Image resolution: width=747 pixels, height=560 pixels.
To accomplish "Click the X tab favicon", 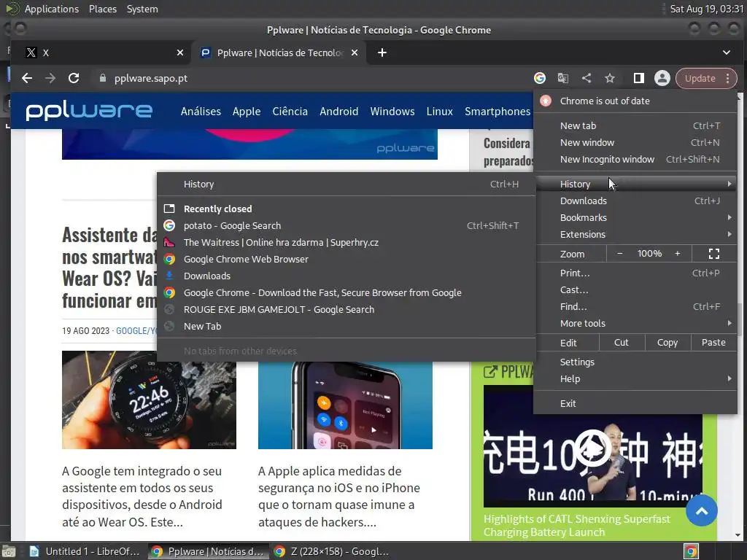I will (x=31, y=52).
